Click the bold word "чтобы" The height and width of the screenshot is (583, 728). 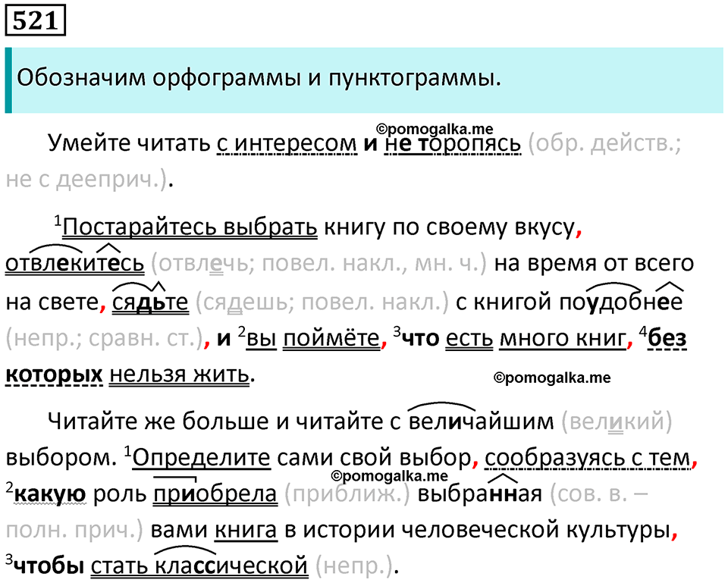[x=49, y=566]
